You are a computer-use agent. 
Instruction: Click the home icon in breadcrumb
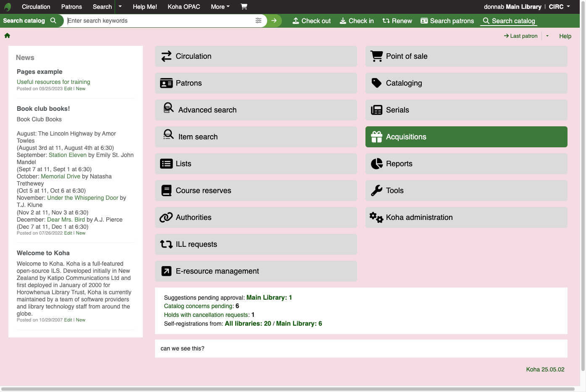[x=7, y=36]
